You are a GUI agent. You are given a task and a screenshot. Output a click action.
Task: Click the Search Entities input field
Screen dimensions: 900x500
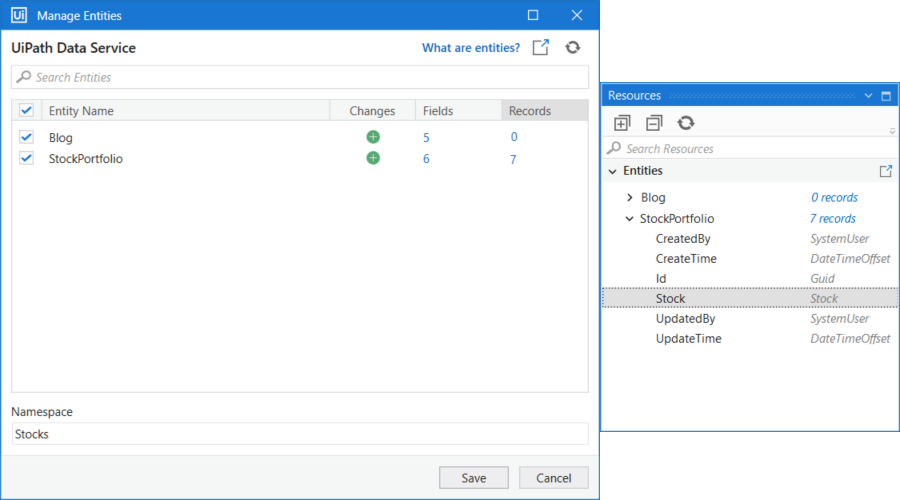pos(300,77)
